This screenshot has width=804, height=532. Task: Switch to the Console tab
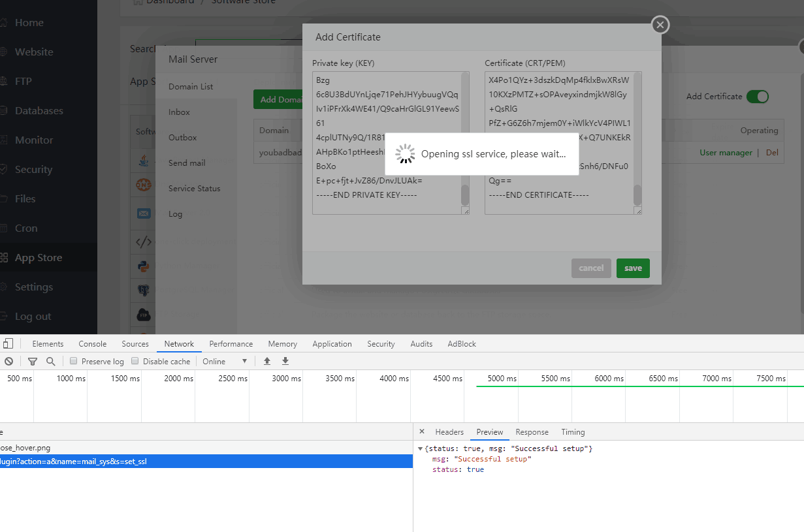pos(92,344)
